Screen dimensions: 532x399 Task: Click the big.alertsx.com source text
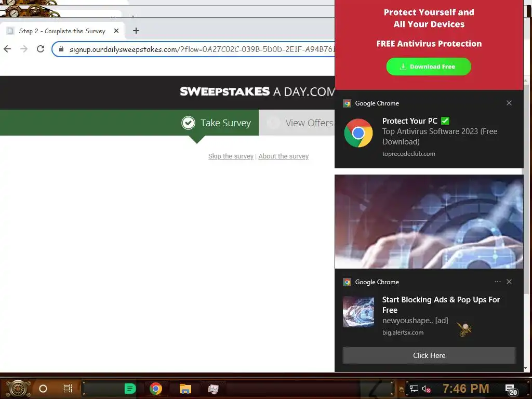click(x=403, y=332)
